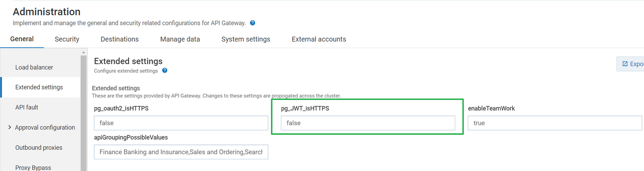This screenshot has height=171, width=644.
Task: Click help icon next to Administration description
Action: coord(252,23)
